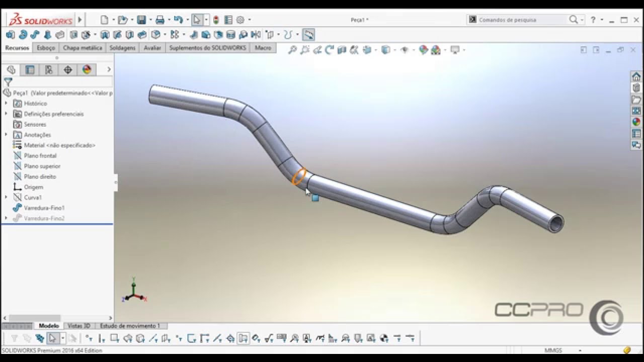Expand the Curva1 tree node

click(x=6, y=198)
